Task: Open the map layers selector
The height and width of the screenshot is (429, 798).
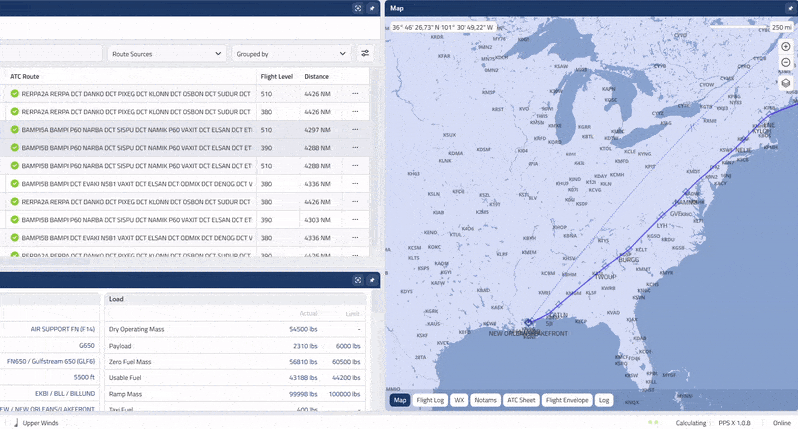Action: pos(786,83)
